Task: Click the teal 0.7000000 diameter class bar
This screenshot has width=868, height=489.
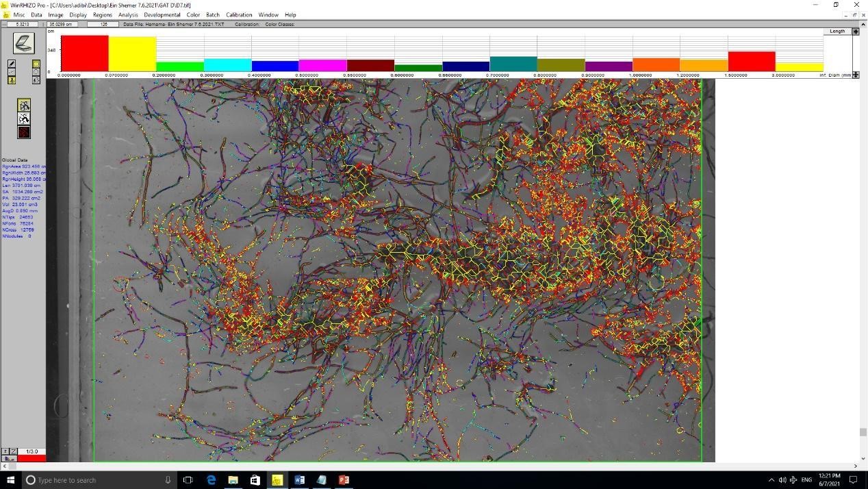Action: click(x=513, y=64)
